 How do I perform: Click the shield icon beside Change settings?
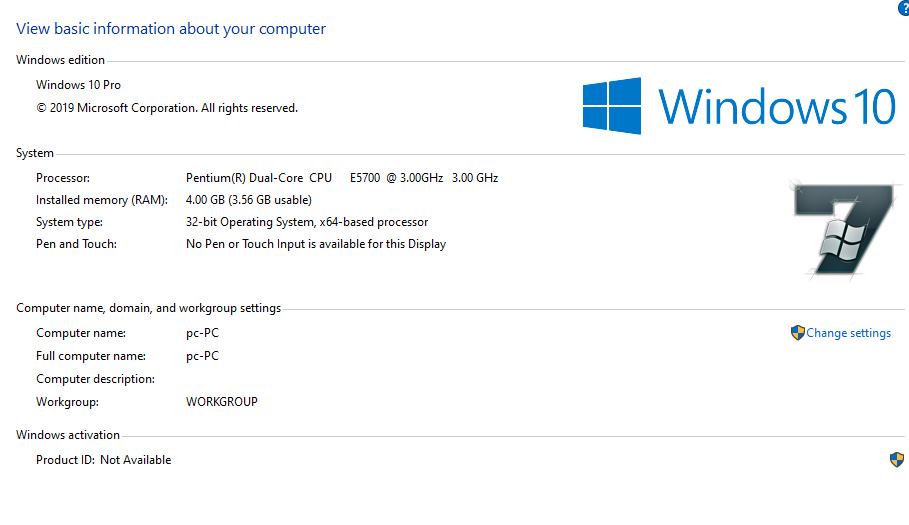tap(797, 333)
